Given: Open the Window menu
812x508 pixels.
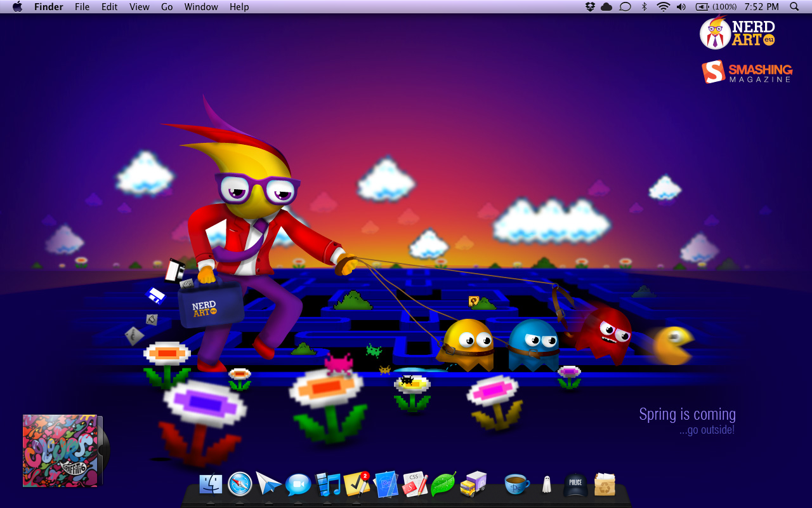Looking at the screenshot, I should pos(201,7).
